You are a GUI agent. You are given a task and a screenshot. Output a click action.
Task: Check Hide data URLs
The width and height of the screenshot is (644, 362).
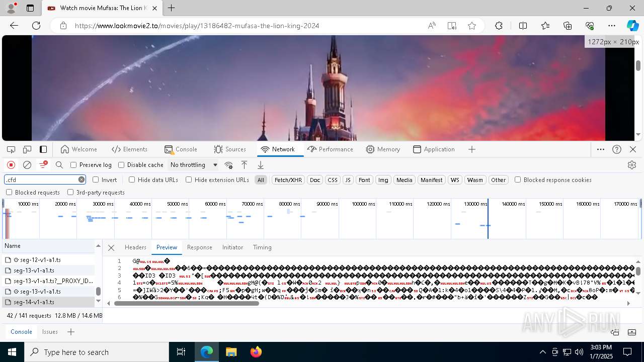click(132, 179)
